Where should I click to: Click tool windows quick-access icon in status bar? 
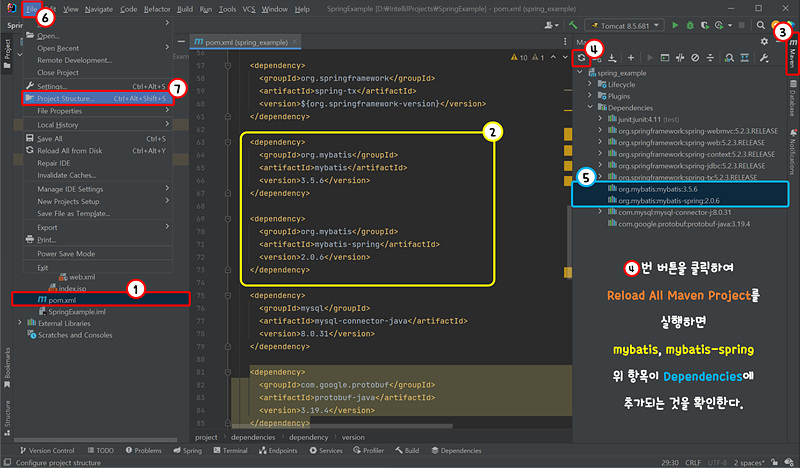7,462
